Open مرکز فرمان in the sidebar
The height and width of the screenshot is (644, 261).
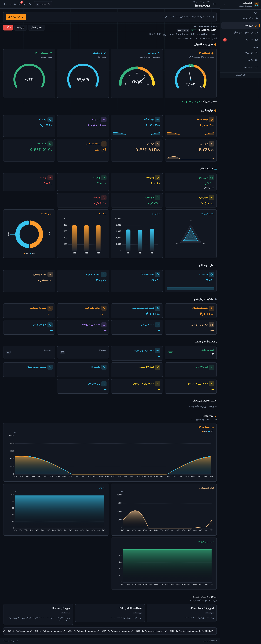pyautogui.click(x=240, y=18)
